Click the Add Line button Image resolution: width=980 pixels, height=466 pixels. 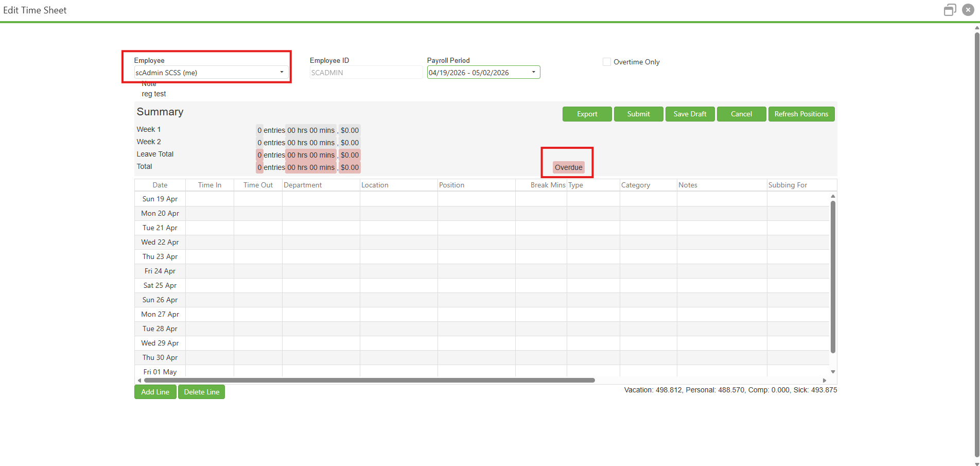[155, 392]
